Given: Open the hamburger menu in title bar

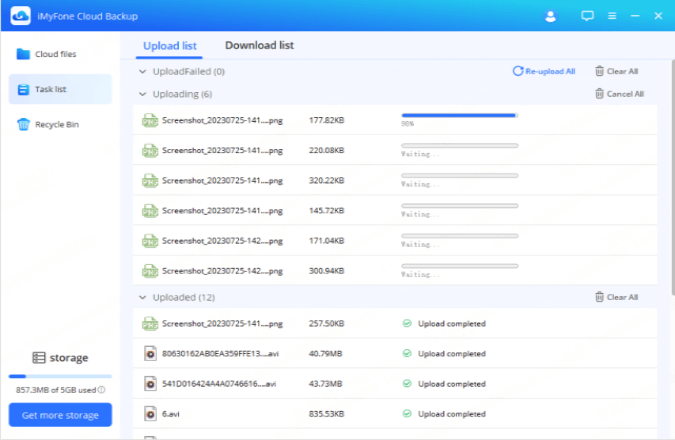Looking at the screenshot, I should coord(612,16).
